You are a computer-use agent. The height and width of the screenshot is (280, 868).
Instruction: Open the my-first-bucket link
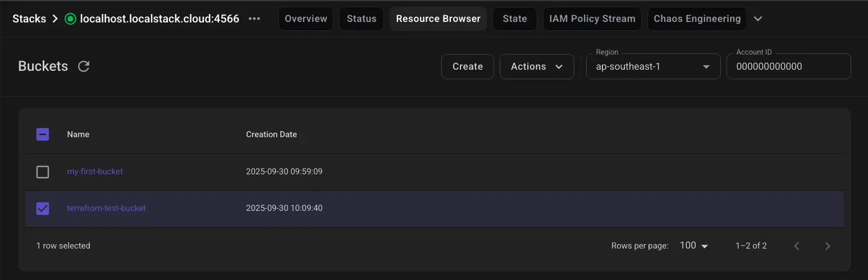click(95, 171)
